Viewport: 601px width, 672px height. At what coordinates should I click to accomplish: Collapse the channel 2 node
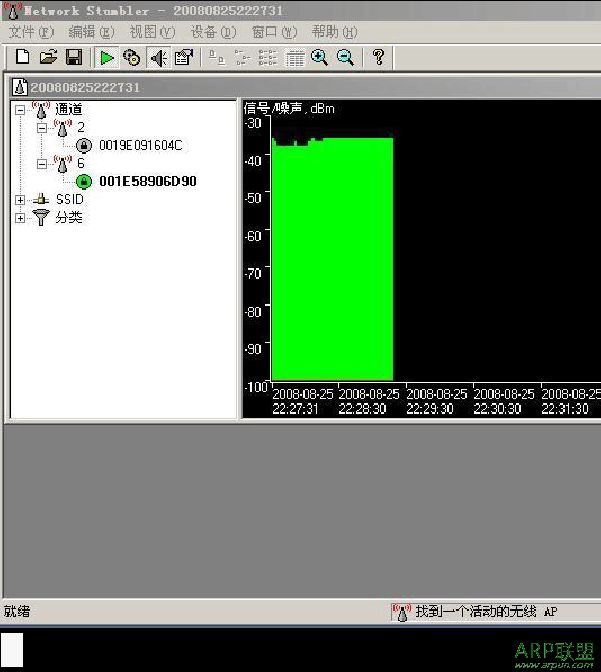pyautogui.click(x=42, y=128)
